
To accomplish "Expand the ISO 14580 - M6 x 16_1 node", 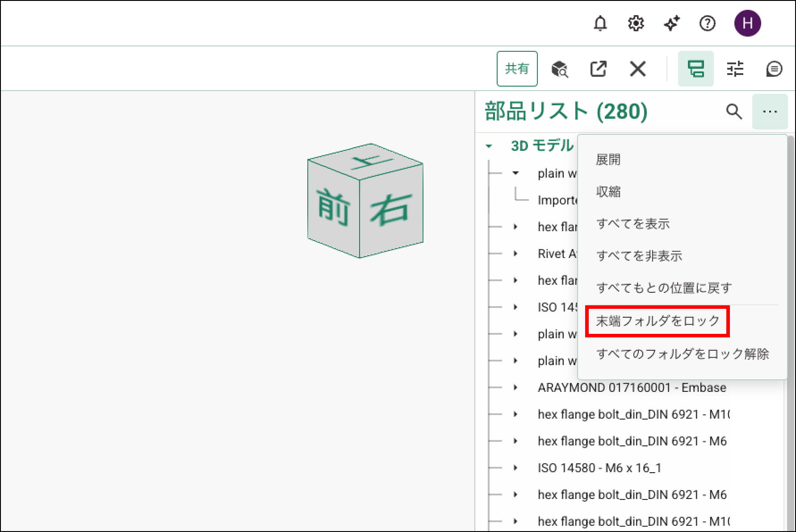I will 515,468.
